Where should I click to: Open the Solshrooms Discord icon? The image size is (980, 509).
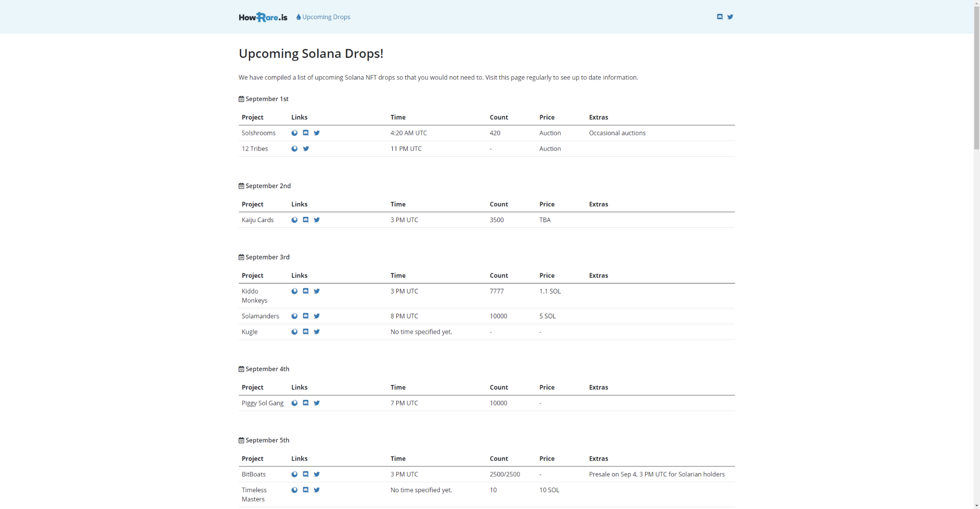(x=306, y=133)
